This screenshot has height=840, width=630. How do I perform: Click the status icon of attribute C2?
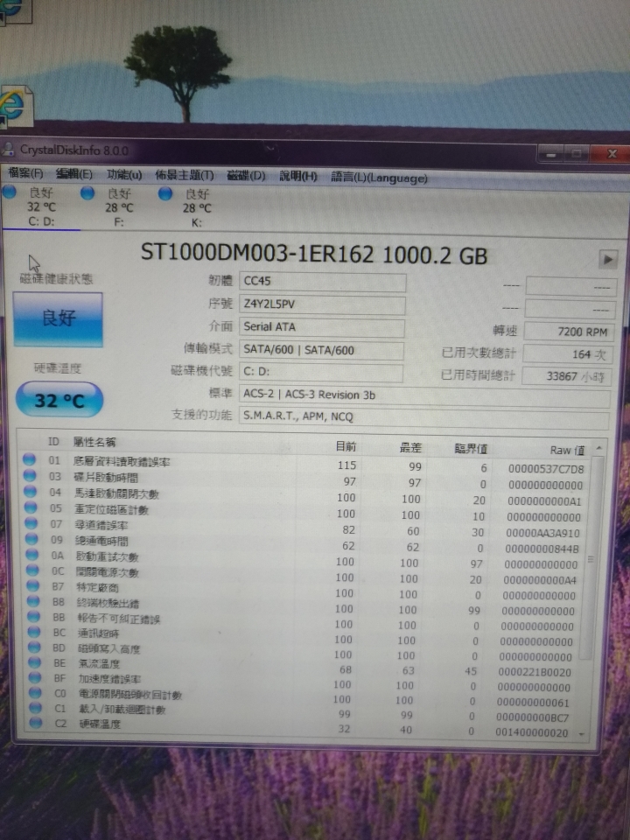click(x=36, y=723)
